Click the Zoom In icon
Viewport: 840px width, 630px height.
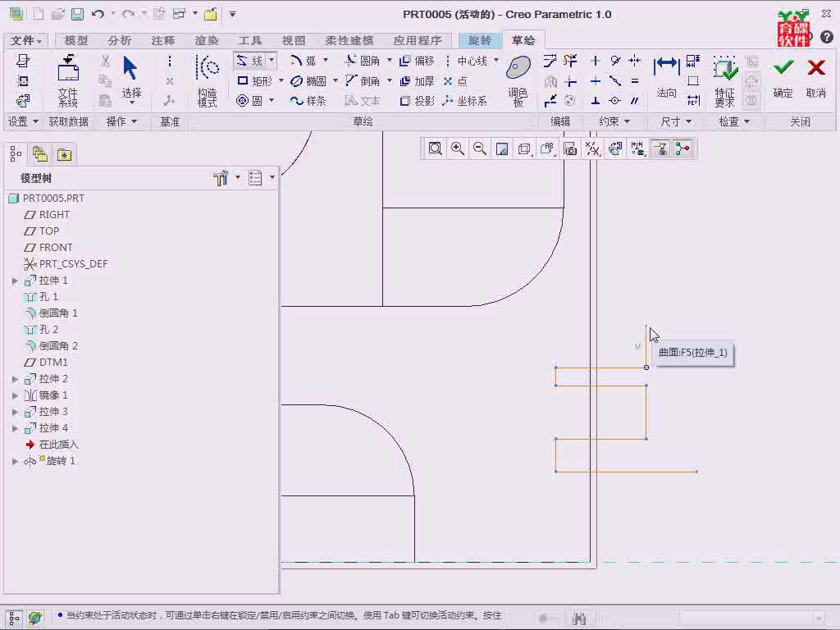(x=458, y=149)
